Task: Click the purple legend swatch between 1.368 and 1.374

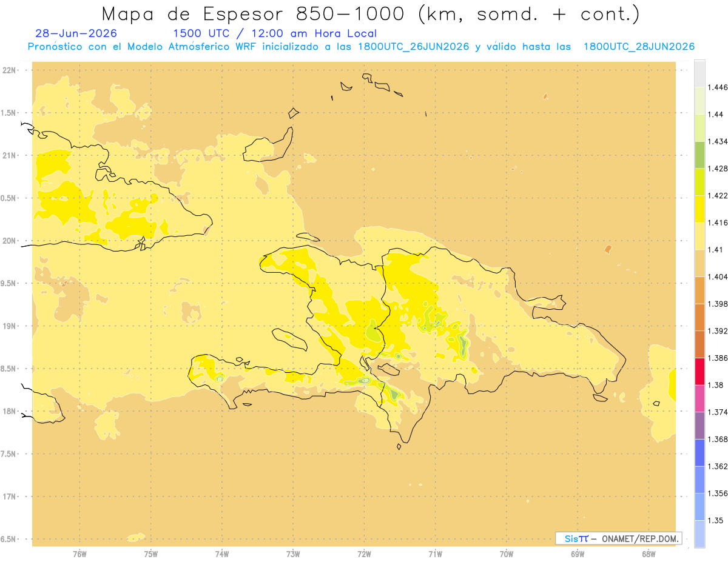Action: point(699,426)
